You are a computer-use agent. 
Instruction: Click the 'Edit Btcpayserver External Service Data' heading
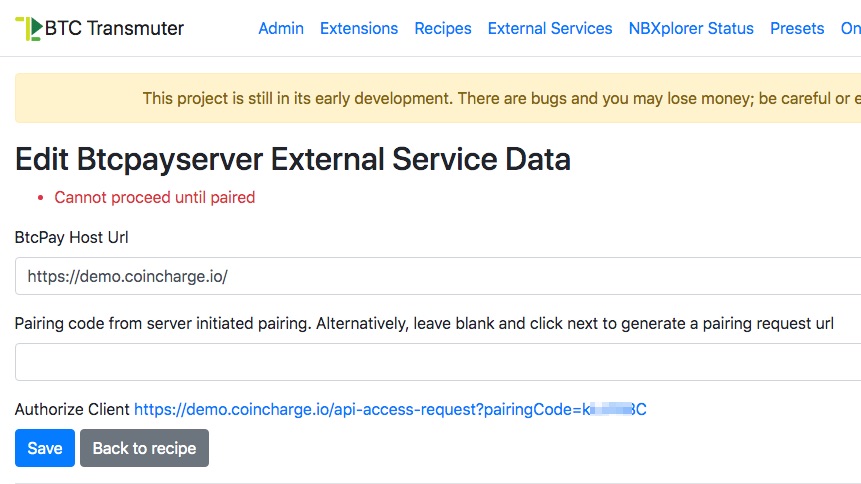pyautogui.click(x=293, y=159)
